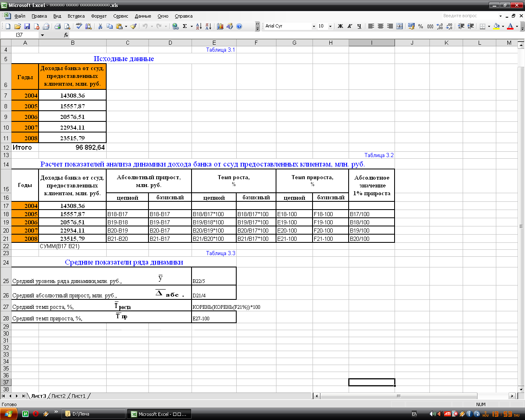Open the Формат menu
This screenshot has width=525, height=420.
coord(99,16)
